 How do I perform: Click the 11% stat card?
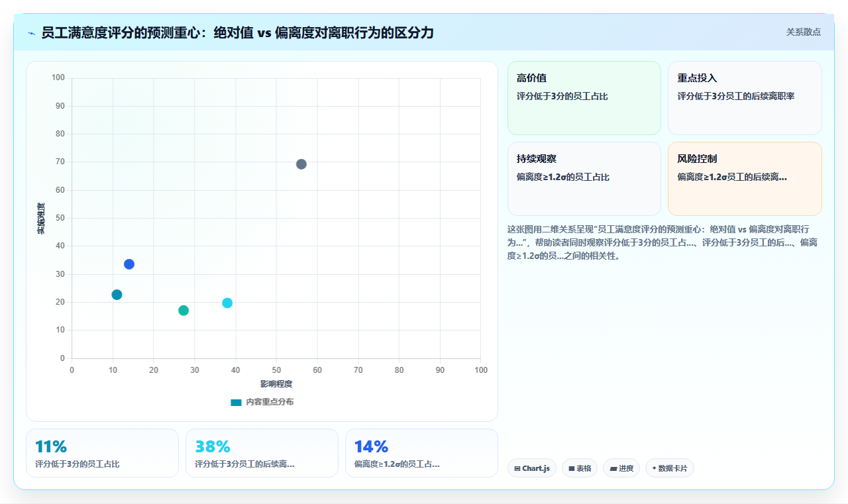102,453
